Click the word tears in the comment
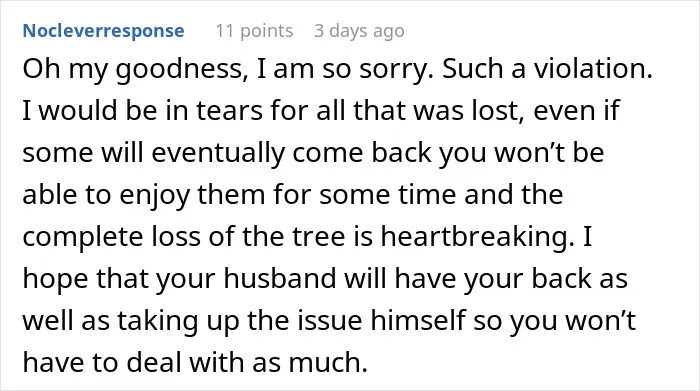 click(x=229, y=111)
